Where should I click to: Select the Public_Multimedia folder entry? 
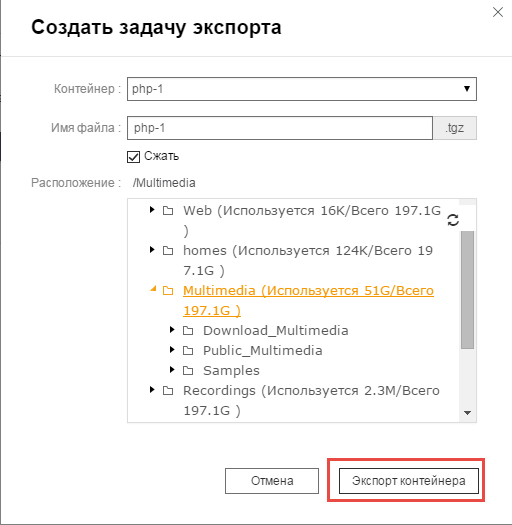coord(263,351)
